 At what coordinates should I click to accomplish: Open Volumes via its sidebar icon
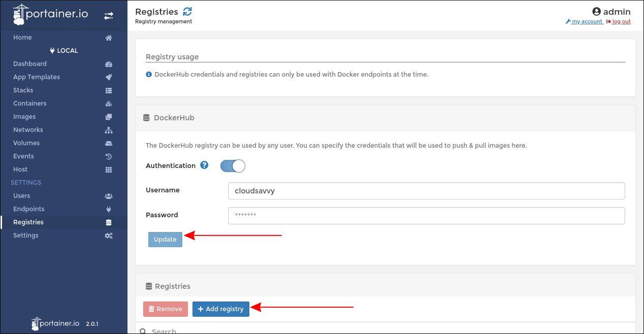click(109, 143)
